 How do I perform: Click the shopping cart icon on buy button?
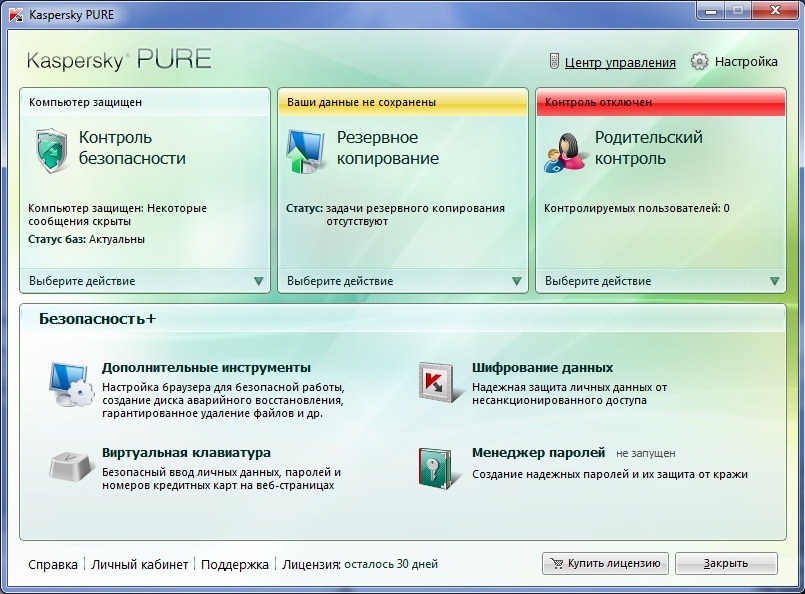tap(556, 564)
